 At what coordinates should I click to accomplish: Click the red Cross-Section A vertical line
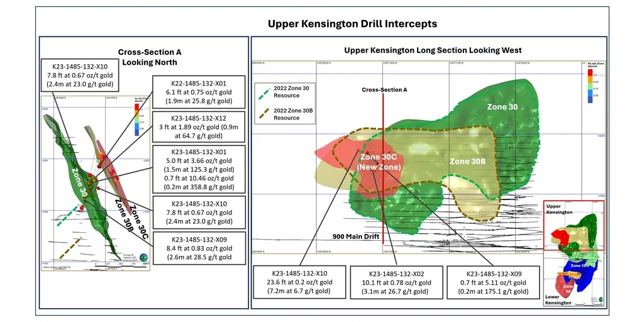coord(383,169)
